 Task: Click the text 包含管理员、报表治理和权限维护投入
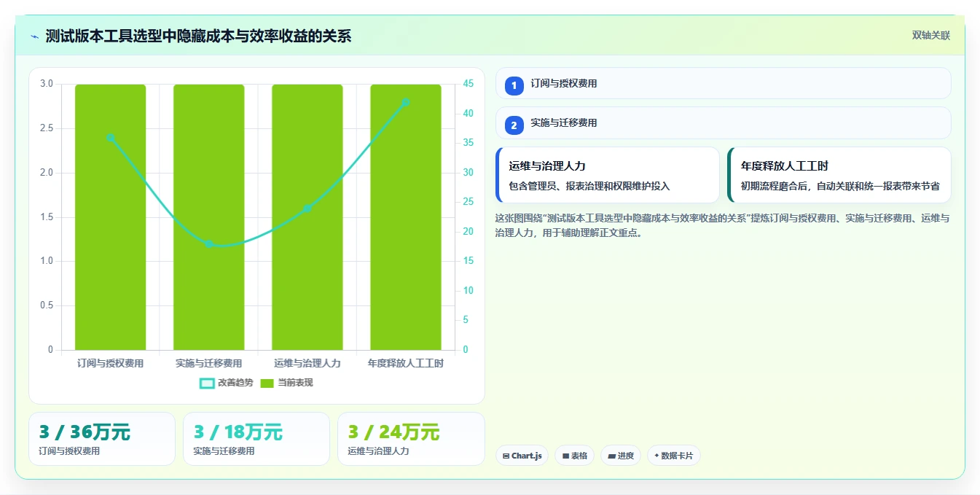click(589, 186)
